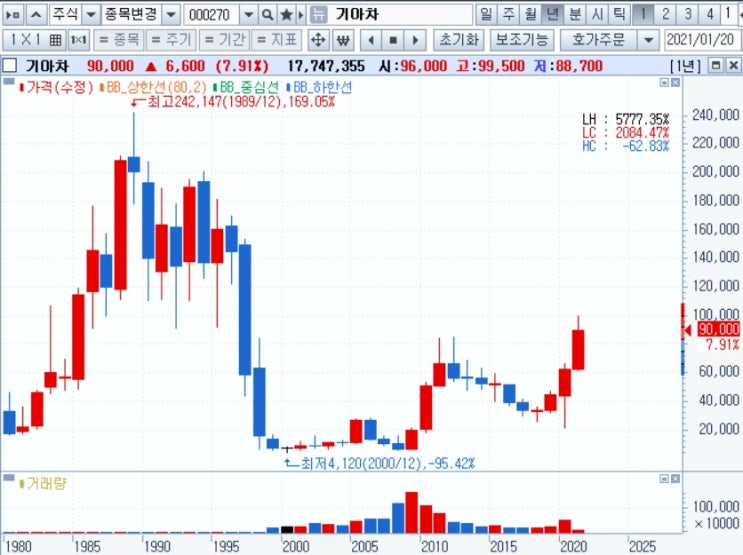
Task: Click the = 지표 button
Action: 277,40
